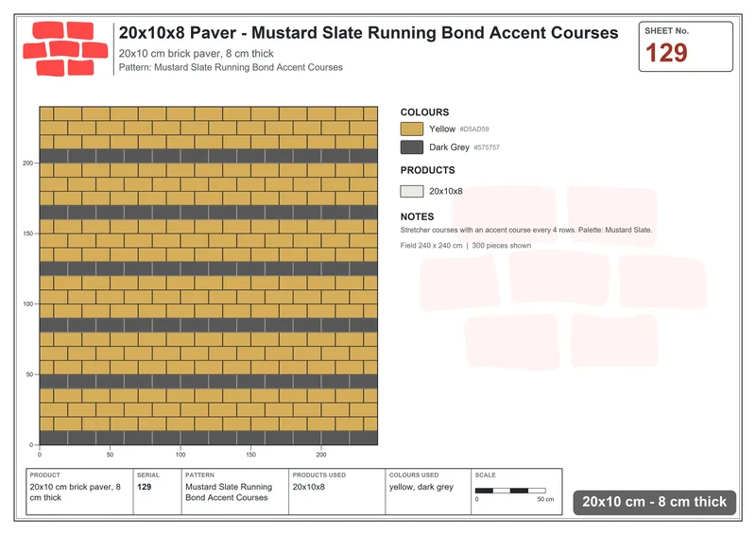
Task: Click the PRODUCTS USED cell
Action: pyautogui.click(x=336, y=492)
